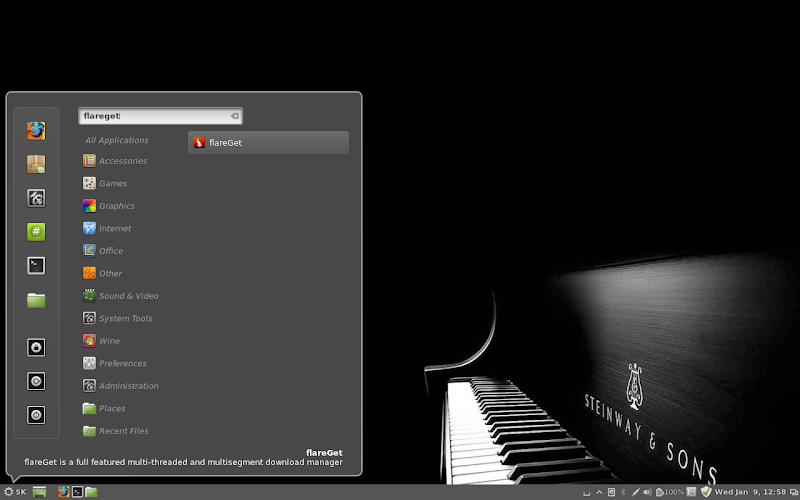Open the calendar from the panel clock
Image resolution: width=800 pixels, height=500 pixels.
click(750, 492)
